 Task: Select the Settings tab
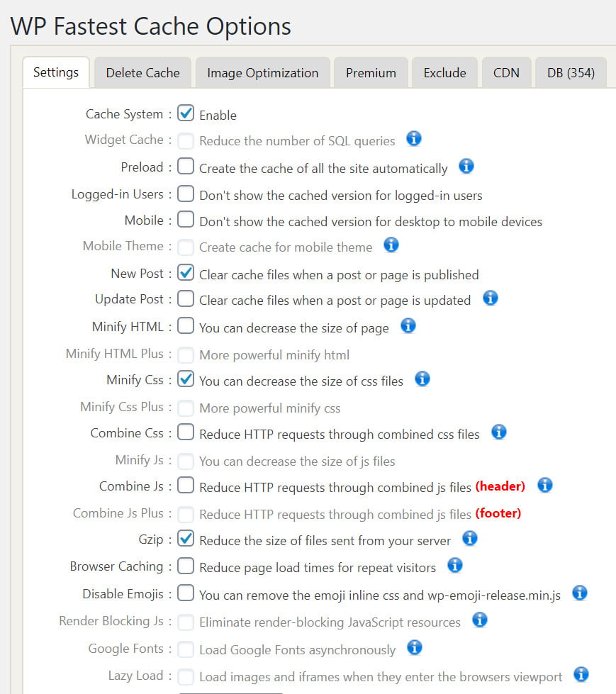[56, 72]
